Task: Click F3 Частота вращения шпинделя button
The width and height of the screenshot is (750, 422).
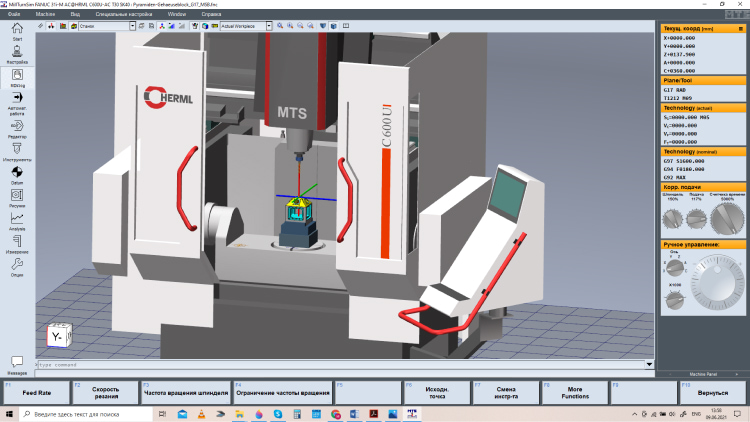Action: click(186, 392)
